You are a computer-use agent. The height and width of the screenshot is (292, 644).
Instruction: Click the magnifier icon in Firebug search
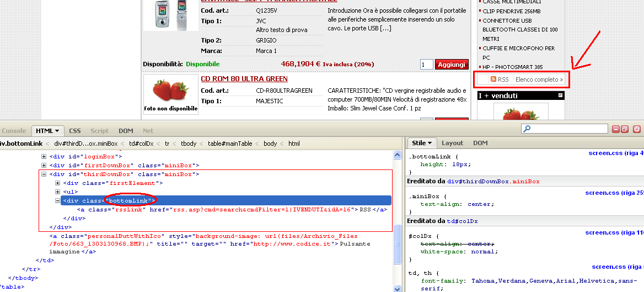pos(527,129)
